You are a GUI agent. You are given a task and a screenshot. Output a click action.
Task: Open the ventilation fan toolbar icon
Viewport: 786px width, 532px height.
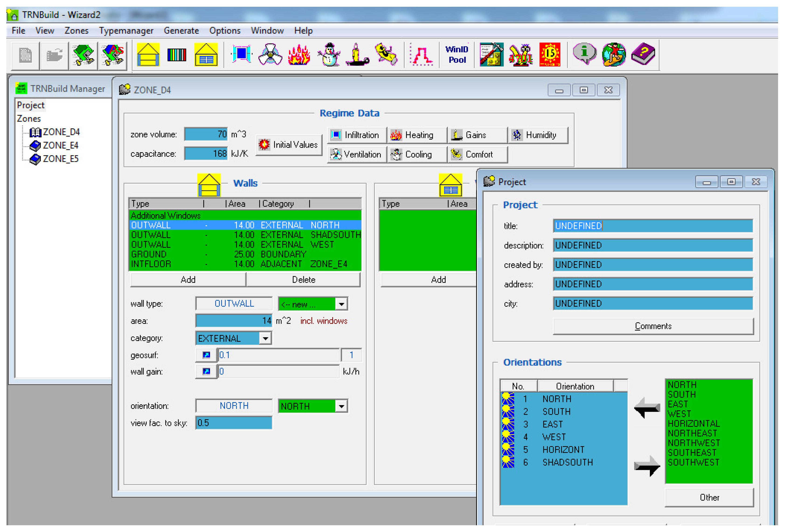pos(270,54)
